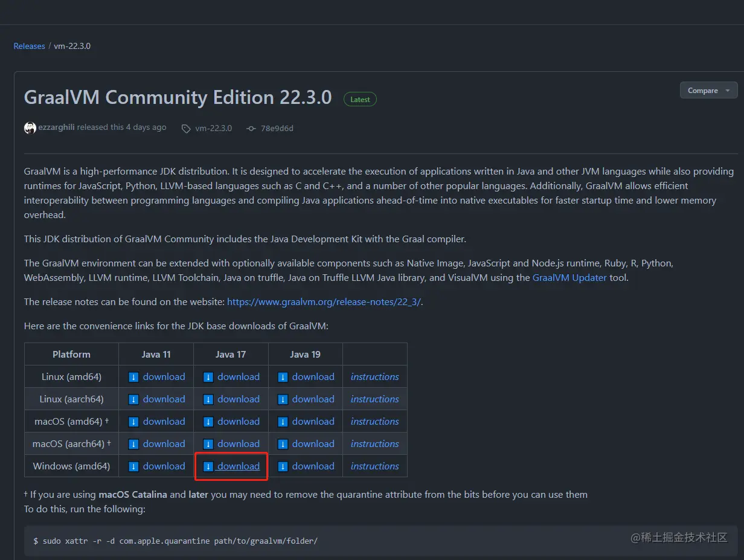Click the macOS (aarch64) Java 11 download arrow icon
The height and width of the screenshot is (560, 744).
pos(134,444)
